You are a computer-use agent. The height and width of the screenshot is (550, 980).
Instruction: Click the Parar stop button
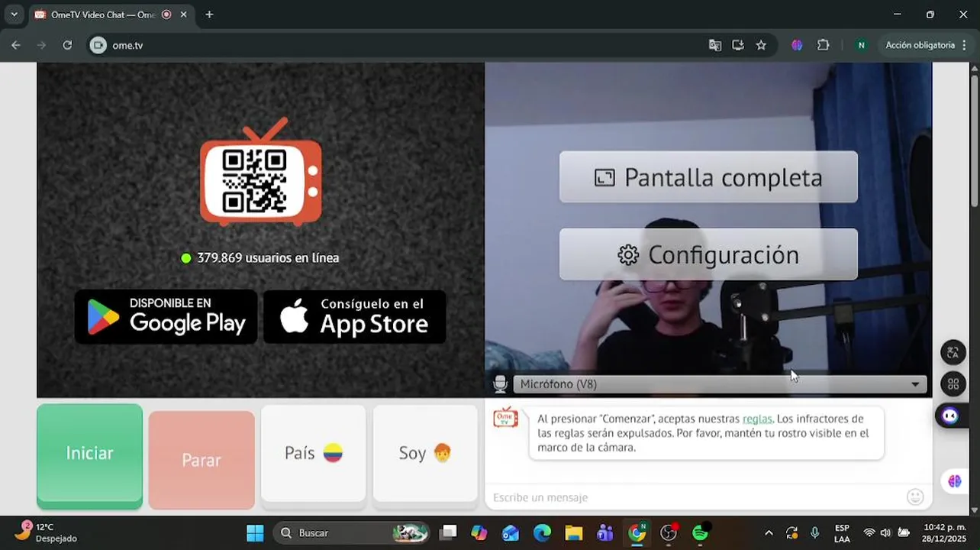[x=201, y=460]
